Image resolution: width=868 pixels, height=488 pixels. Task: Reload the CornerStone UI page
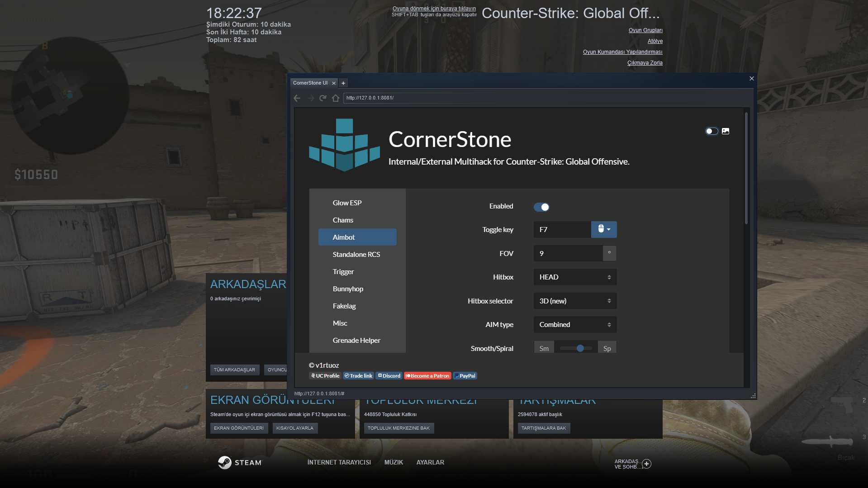[x=323, y=98]
